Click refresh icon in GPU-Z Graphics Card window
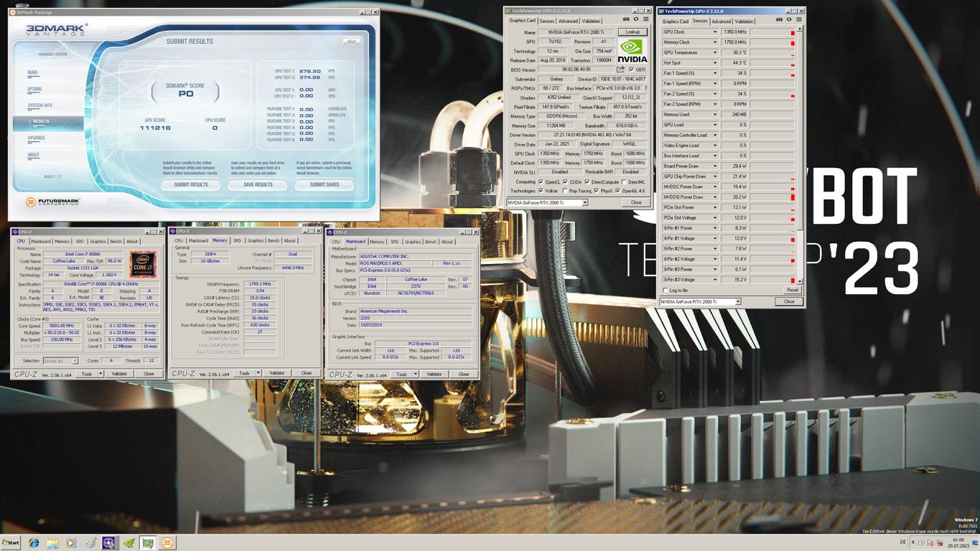The height and width of the screenshot is (551, 980). click(x=635, y=19)
